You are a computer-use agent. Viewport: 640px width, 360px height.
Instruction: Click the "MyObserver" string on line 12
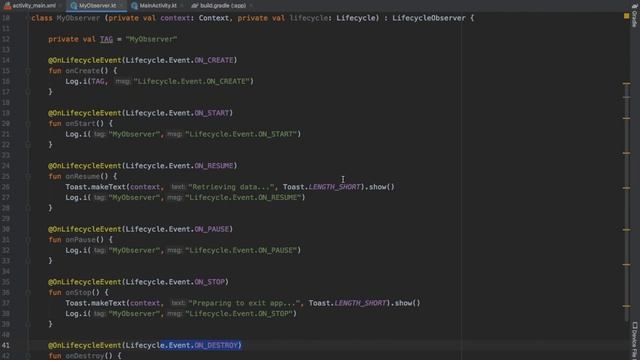[151, 39]
